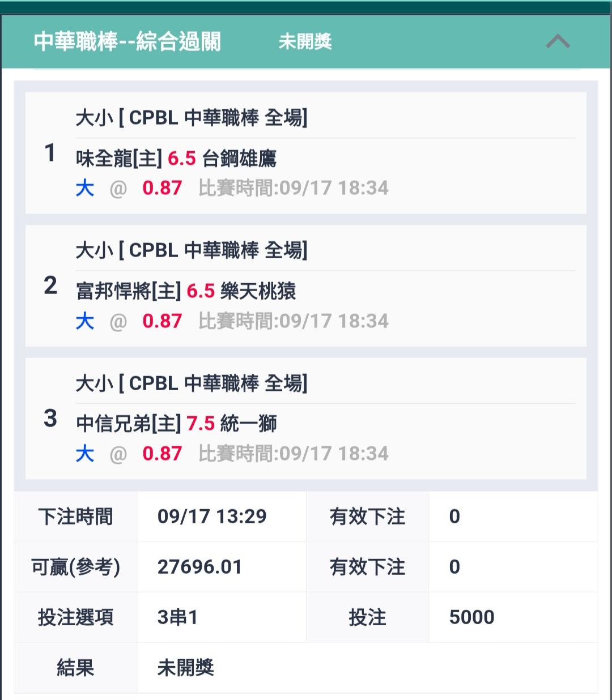Open 富邦悍將 vs 樂天桃猿 matchup

click(186, 291)
